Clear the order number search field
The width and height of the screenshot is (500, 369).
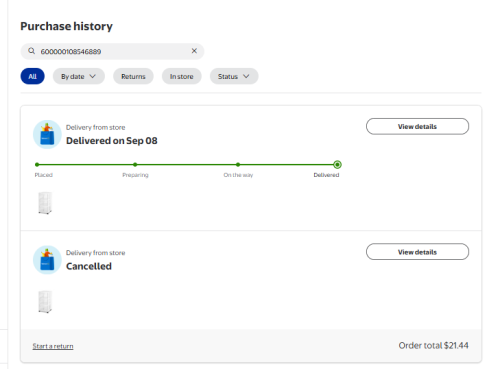click(x=194, y=51)
